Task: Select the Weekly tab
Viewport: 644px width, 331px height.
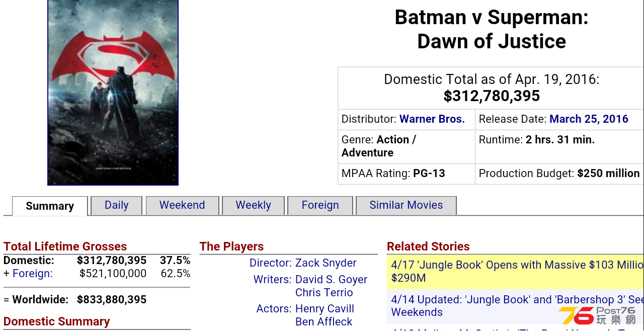Action: [253, 205]
